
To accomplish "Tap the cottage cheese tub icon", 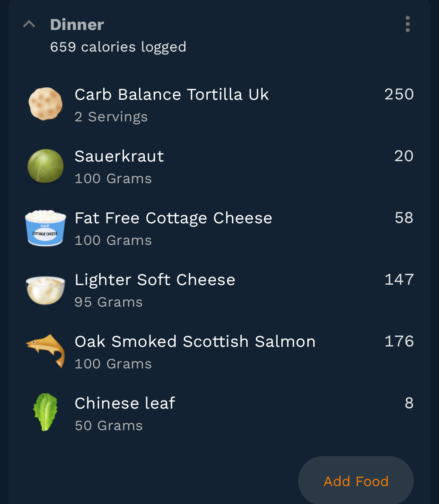I will coord(46,228).
